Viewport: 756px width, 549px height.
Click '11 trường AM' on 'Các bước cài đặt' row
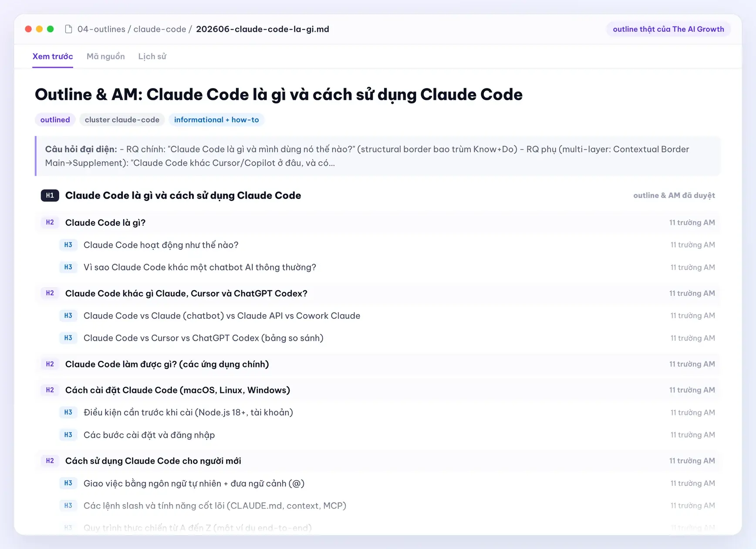pos(692,435)
